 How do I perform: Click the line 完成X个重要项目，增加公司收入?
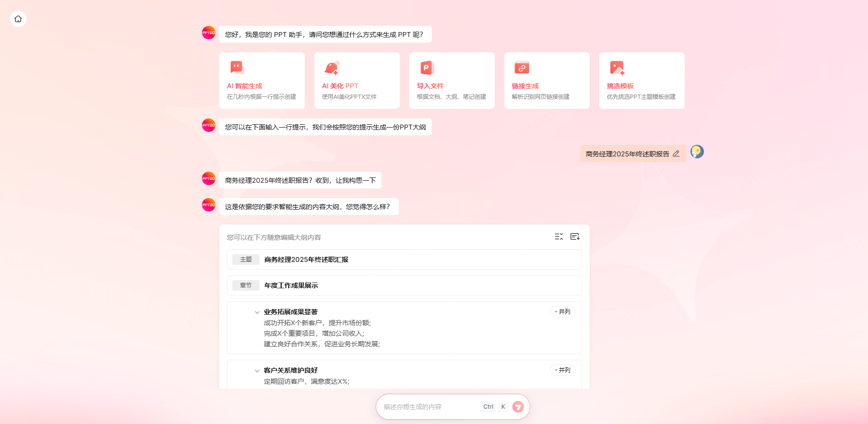[314, 333]
